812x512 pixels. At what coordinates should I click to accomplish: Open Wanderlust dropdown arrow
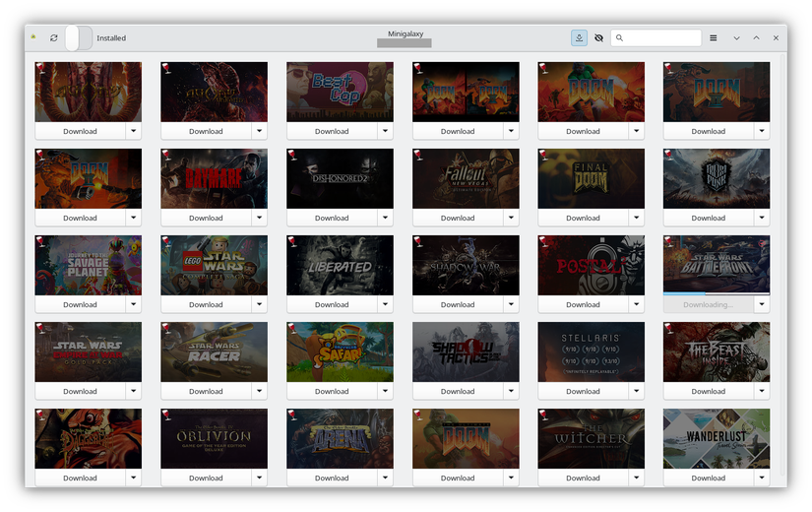(x=762, y=478)
